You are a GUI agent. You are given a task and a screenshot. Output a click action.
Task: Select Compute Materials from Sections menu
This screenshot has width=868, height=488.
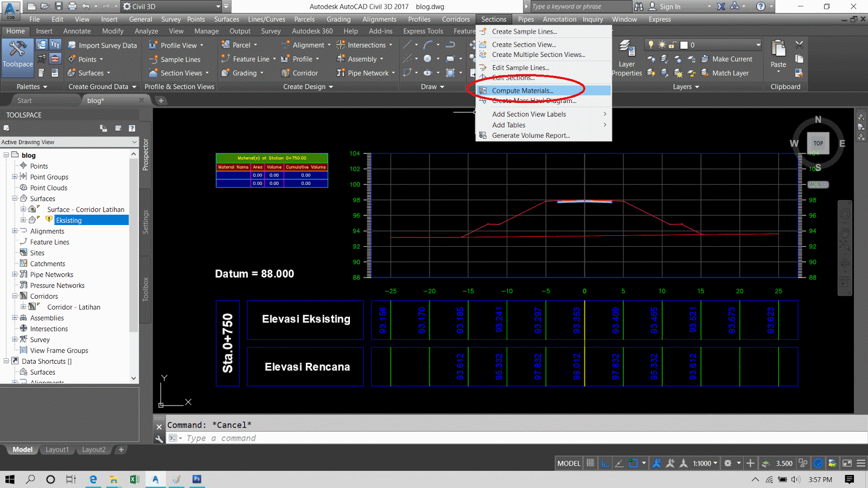pyautogui.click(x=522, y=91)
